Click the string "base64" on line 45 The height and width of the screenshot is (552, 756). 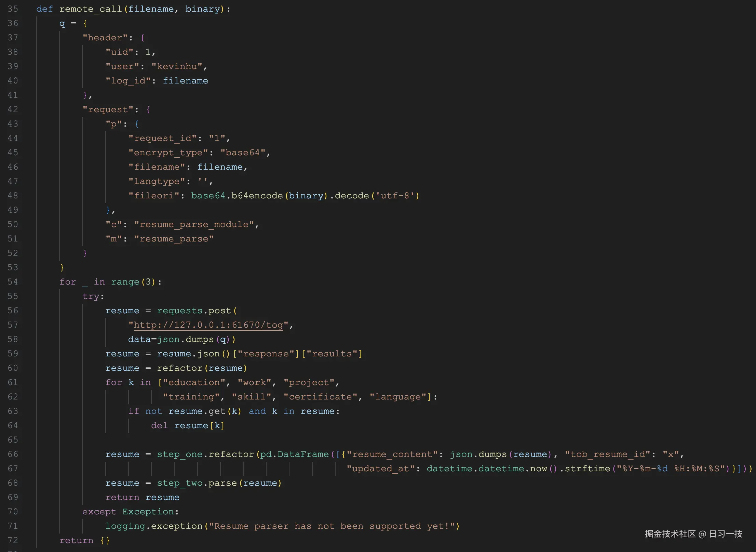click(243, 152)
